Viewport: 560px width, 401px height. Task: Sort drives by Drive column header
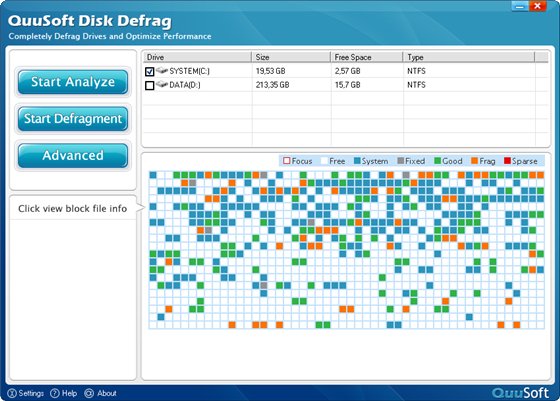(x=198, y=57)
